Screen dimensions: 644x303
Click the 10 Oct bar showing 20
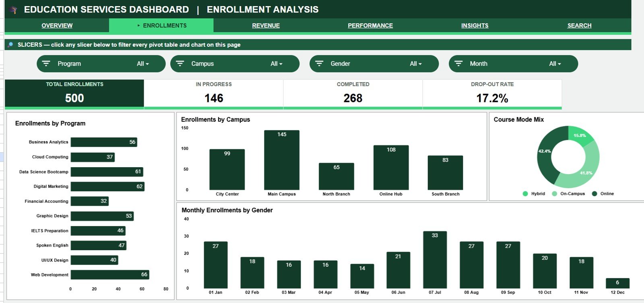[x=545, y=271]
